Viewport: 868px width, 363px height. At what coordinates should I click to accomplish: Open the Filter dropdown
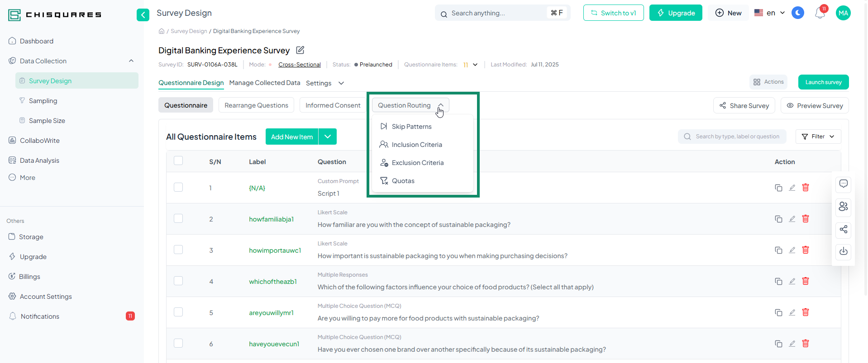[818, 137]
